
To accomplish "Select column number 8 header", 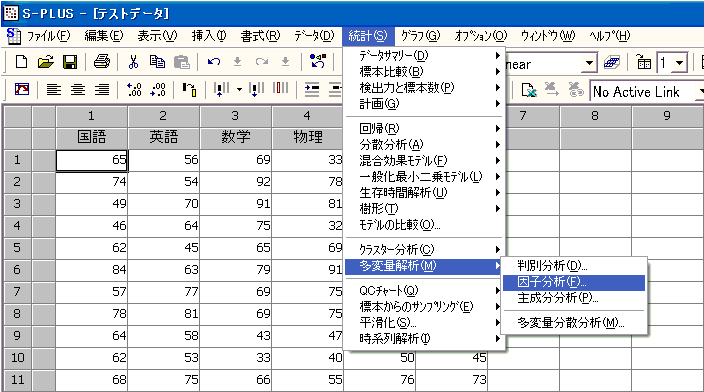I will [595, 116].
